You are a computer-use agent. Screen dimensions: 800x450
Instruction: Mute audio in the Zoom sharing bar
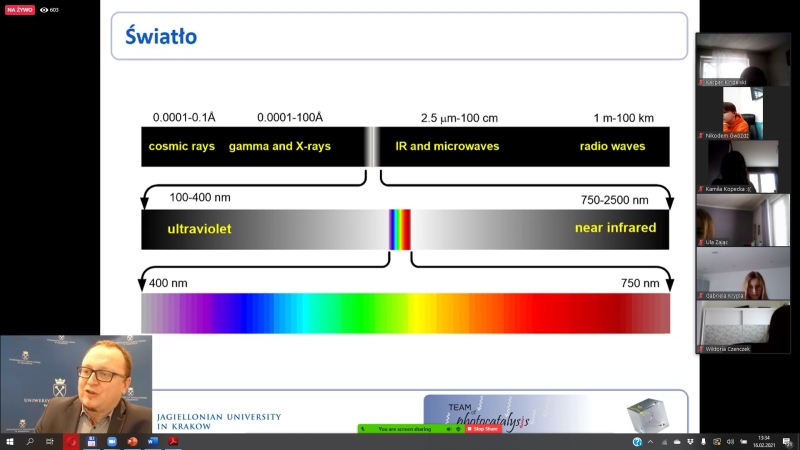[448, 429]
